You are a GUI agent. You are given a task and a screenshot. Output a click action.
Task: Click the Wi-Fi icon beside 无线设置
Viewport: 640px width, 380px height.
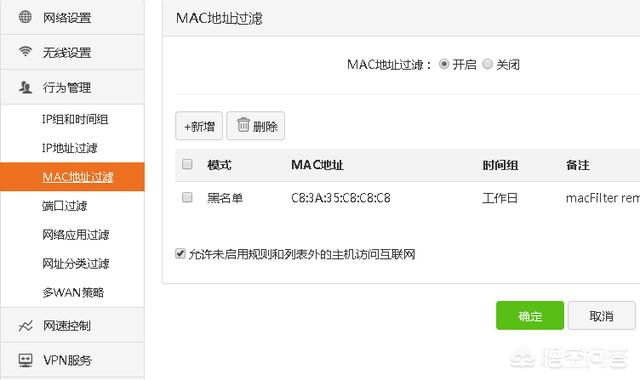25,51
